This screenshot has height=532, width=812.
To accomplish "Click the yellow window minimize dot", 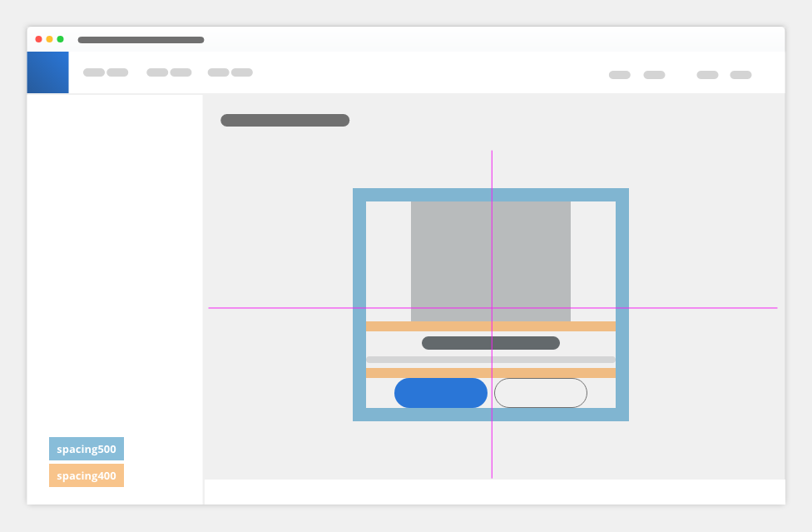I will tap(49, 39).
